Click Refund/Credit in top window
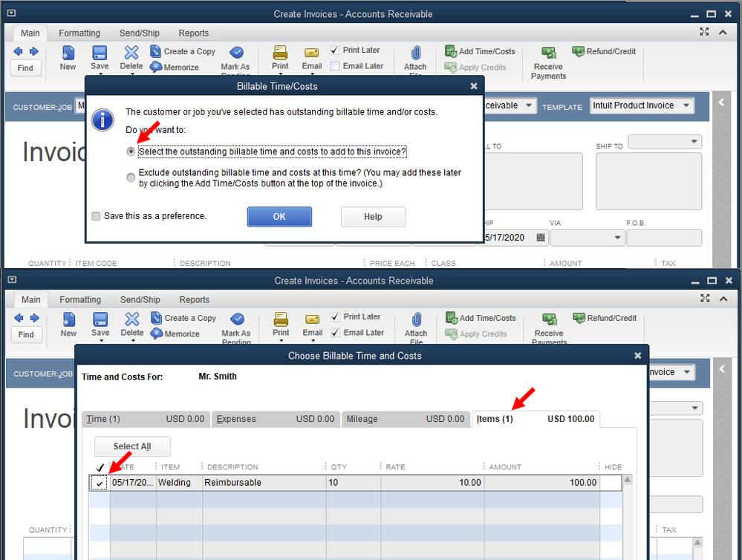The height and width of the screenshot is (560, 742). click(x=604, y=51)
